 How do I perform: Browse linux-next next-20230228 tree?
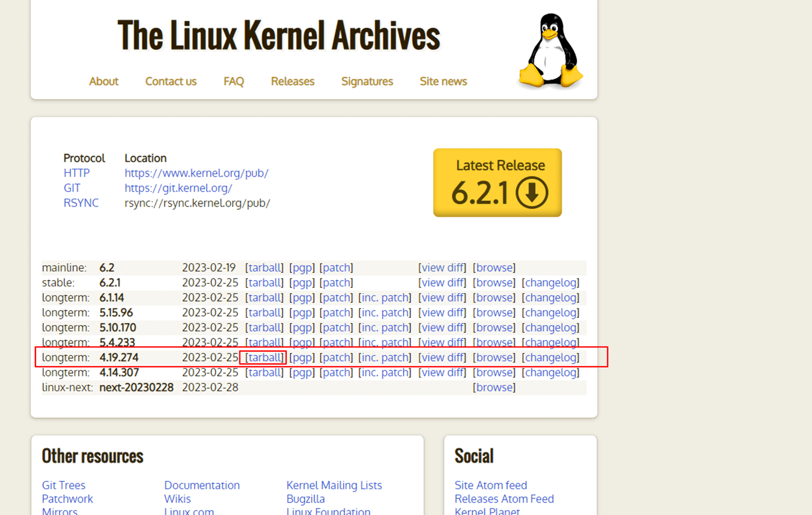(x=494, y=387)
